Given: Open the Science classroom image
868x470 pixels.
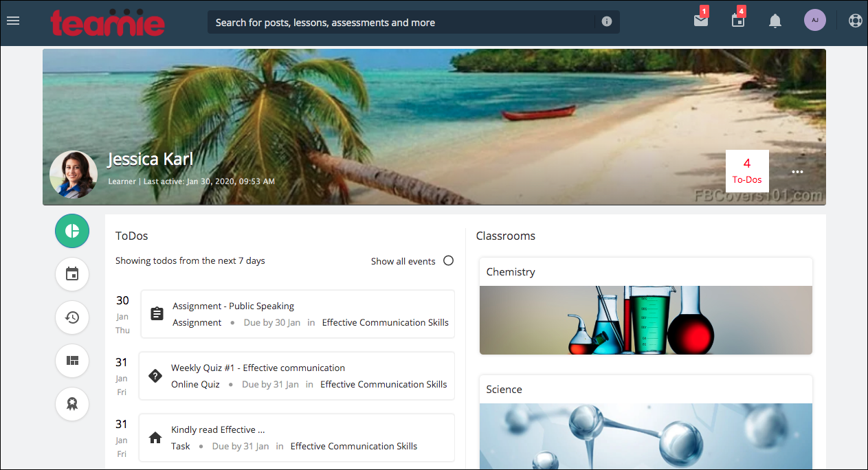Looking at the screenshot, I should coord(646,436).
